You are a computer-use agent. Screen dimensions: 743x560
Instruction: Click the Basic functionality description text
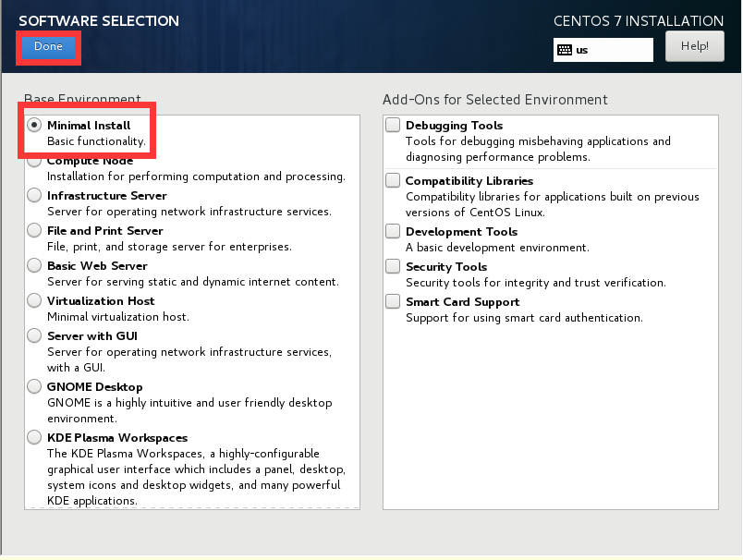tap(96, 141)
